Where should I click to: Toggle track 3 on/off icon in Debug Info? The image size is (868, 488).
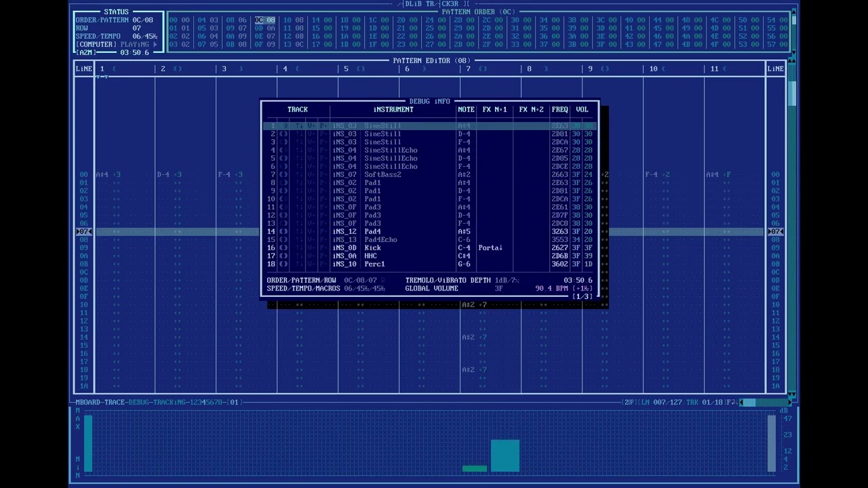(x=283, y=142)
